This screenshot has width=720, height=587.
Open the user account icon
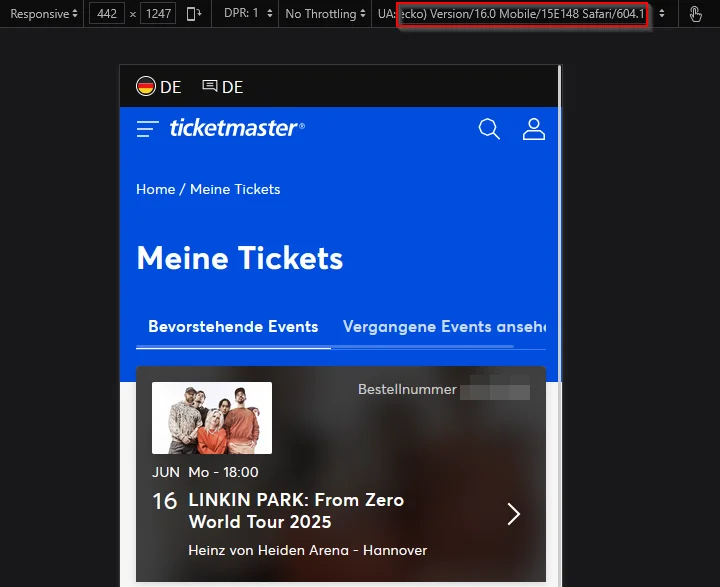pyautogui.click(x=534, y=129)
